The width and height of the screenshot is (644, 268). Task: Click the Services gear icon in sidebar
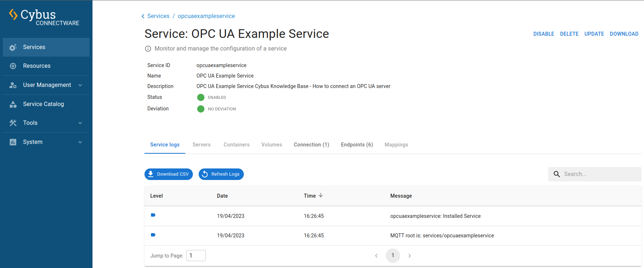click(13, 47)
